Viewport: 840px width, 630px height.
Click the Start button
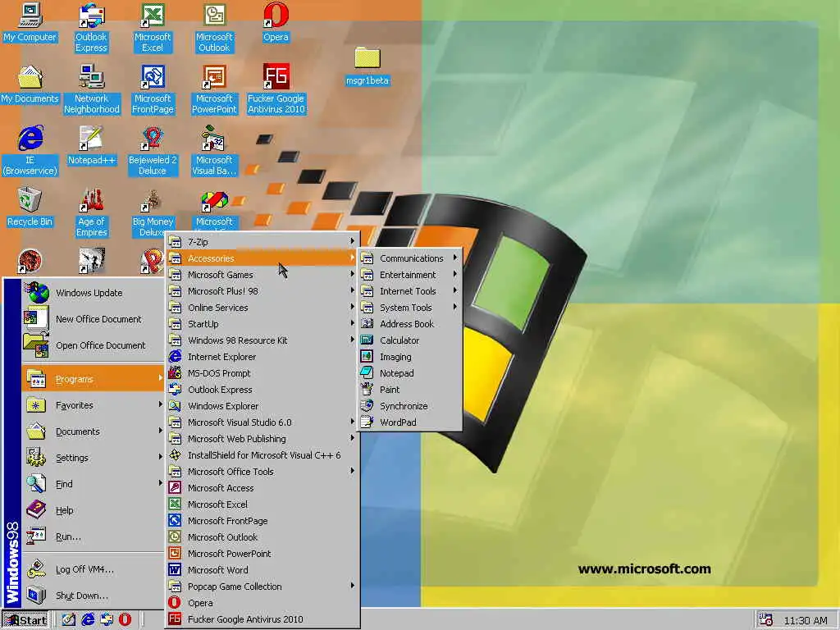click(x=25, y=620)
